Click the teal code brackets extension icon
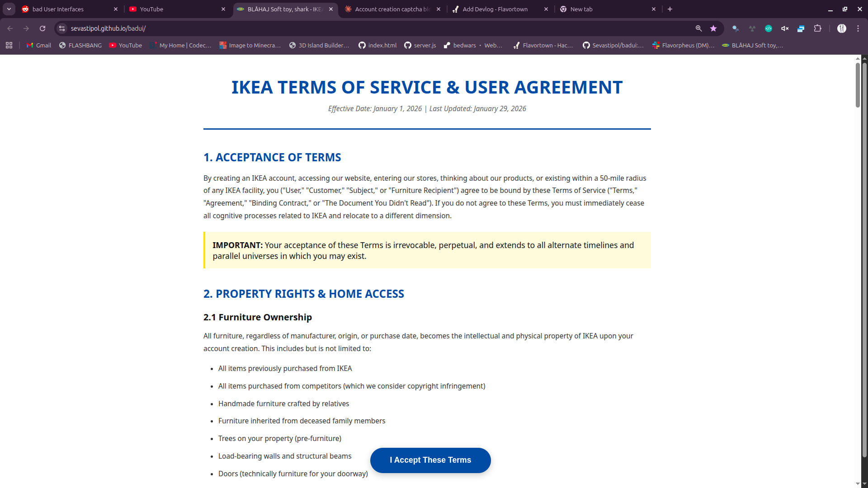The width and height of the screenshot is (868, 488). click(769, 28)
